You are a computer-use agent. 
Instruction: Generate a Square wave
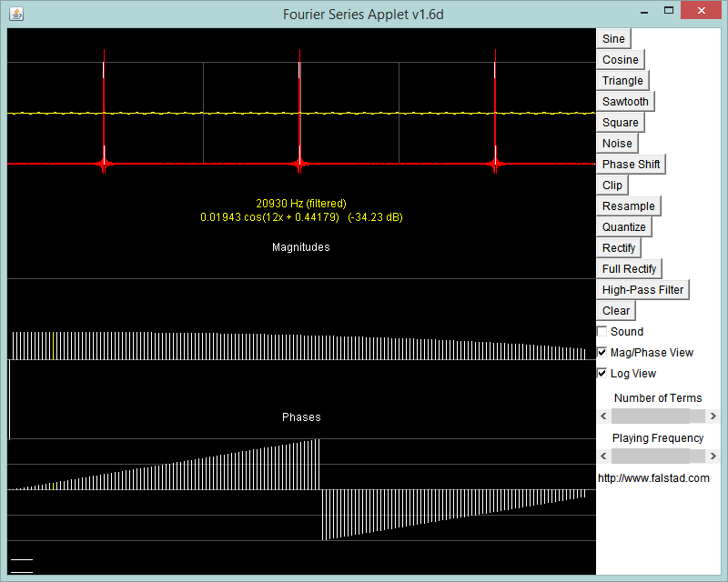coord(621,123)
